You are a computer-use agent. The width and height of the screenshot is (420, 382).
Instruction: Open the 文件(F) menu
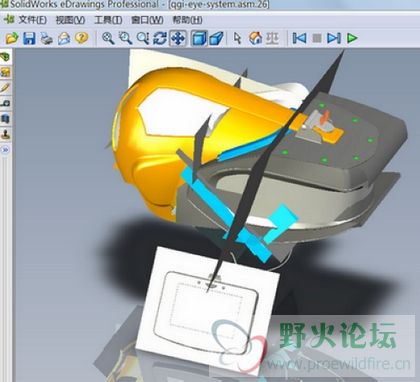32,20
